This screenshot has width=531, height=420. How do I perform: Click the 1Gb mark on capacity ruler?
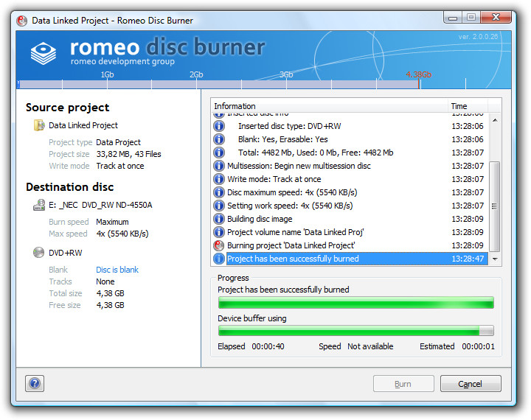(107, 74)
